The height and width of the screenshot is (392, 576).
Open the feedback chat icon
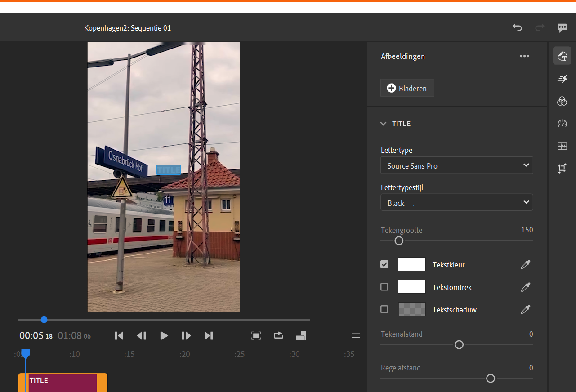(x=562, y=27)
